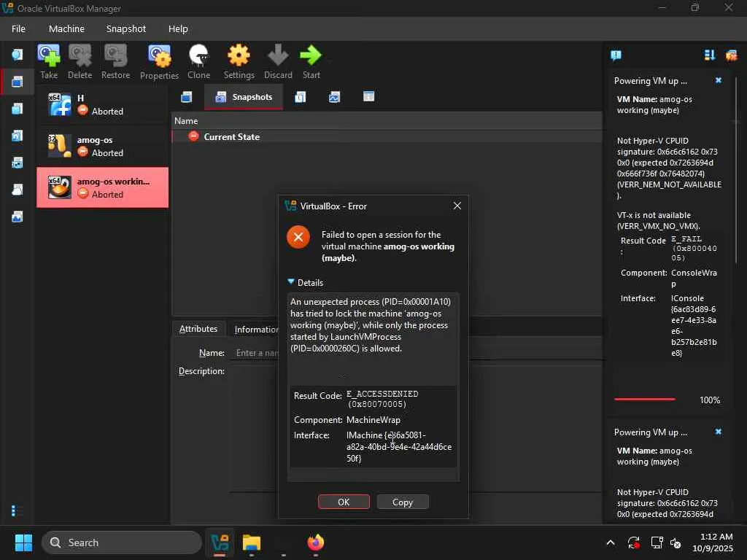This screenshot has height=560, width=747.
Task: Dismiss second Powering VM up notification
Action: click(x=719, y=432)
